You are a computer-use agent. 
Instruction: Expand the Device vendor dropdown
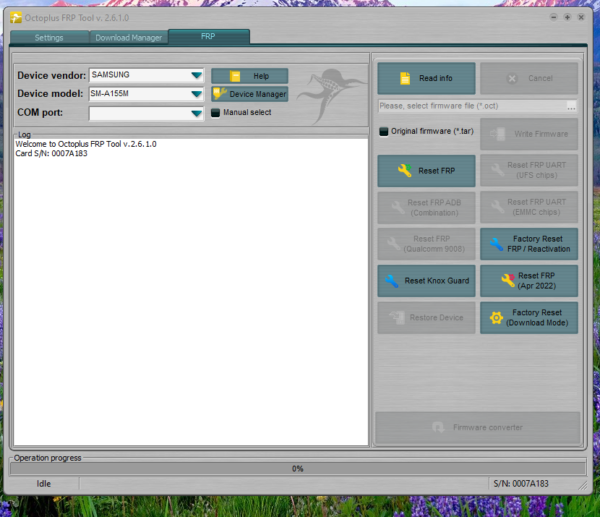point(196,75)
